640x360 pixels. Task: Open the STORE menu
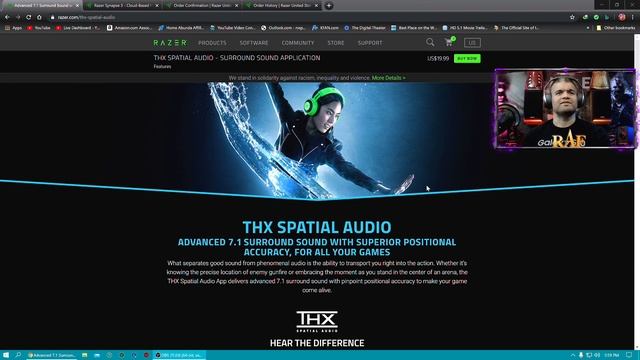pos(336,42)
